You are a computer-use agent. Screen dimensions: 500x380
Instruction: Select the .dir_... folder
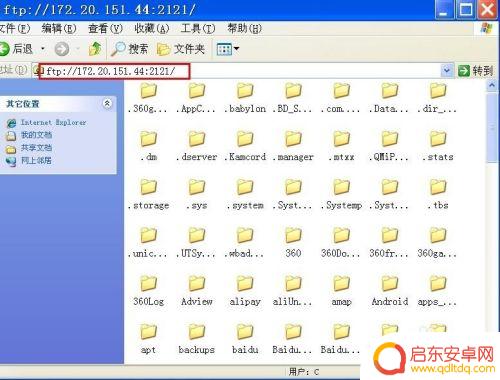[437, 98]
